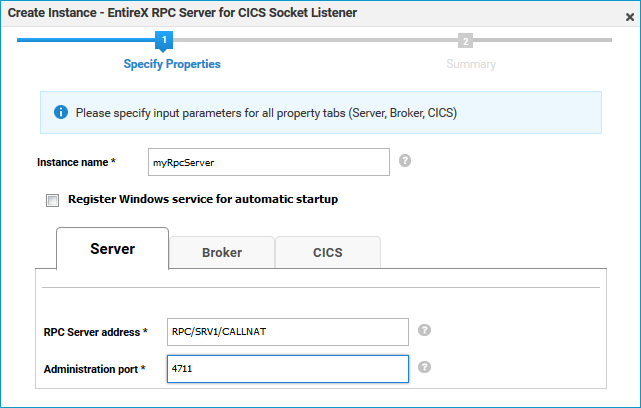The width and height of the screenshot is (641, 408).
Task: Click the 'RPC Server address *' label
Action: point(96,332)
